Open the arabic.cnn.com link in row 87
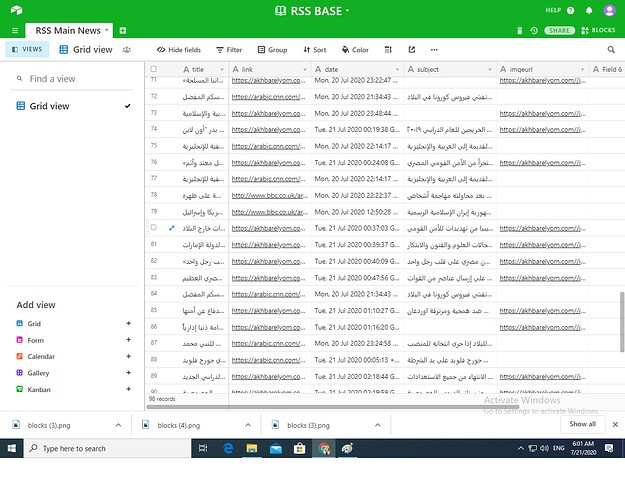The height and width of the screenshot is (500, 625). coord(268,343)
